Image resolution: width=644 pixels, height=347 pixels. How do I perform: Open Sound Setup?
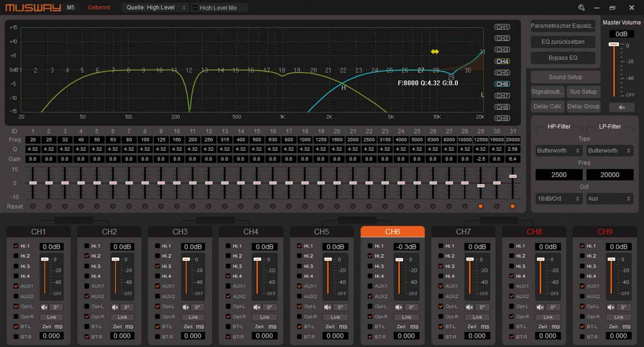point(565,77)
